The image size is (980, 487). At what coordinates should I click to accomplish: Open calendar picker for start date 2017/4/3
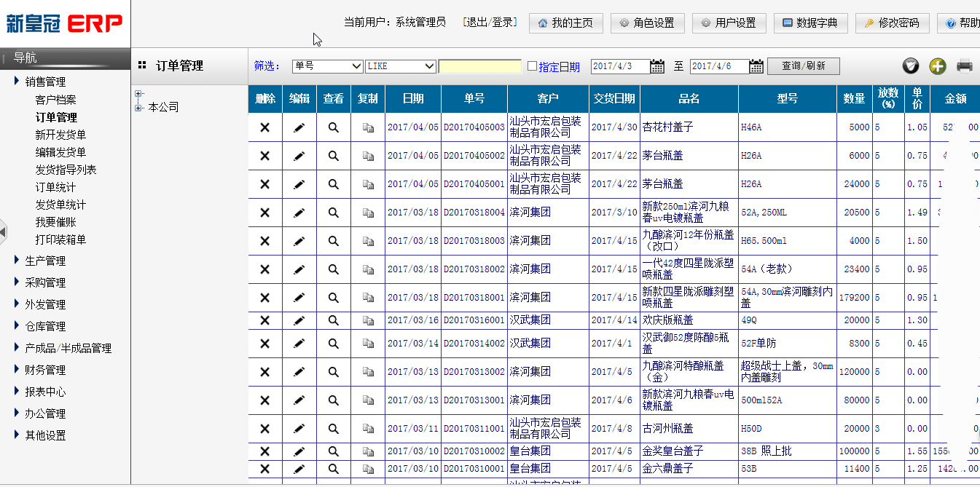(x=657, y=66)
